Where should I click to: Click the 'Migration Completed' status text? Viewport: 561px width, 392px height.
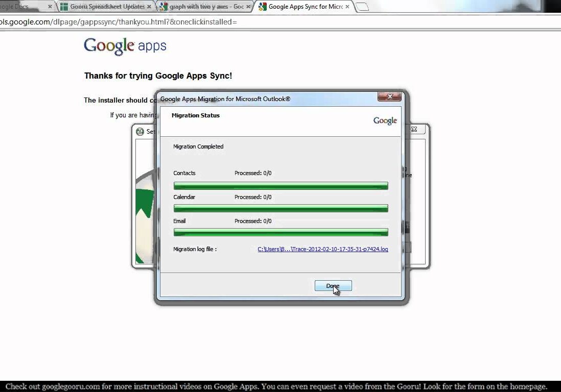(x=198, y=146)
